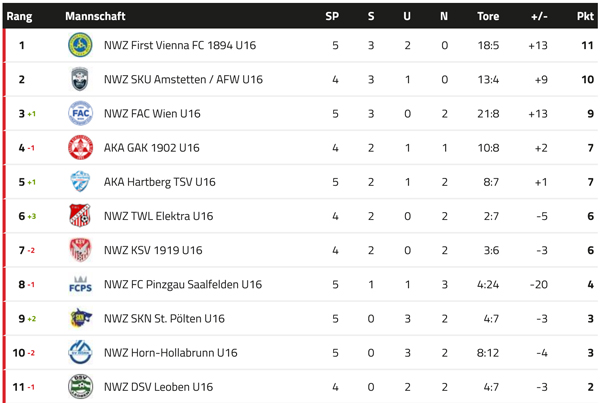Open NWZ First Vienna FC 1894 U16 link
The width and height of the screenshot is (600, 403).
tap(179, 46)
